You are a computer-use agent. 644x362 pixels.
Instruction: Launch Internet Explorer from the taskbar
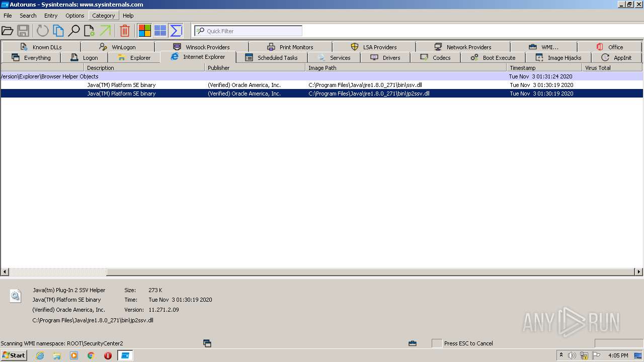coord(40,355)
